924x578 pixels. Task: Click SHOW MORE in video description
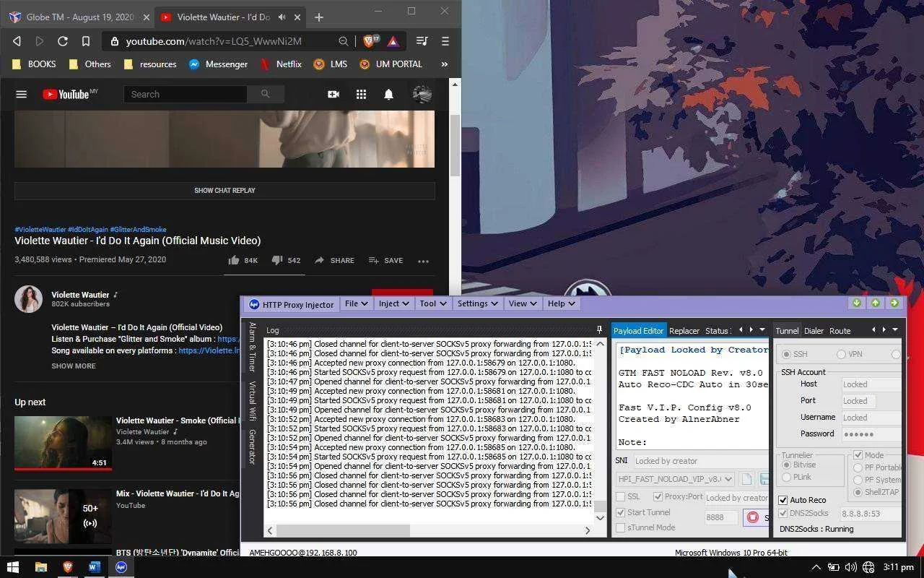click(x=74, y=366)
